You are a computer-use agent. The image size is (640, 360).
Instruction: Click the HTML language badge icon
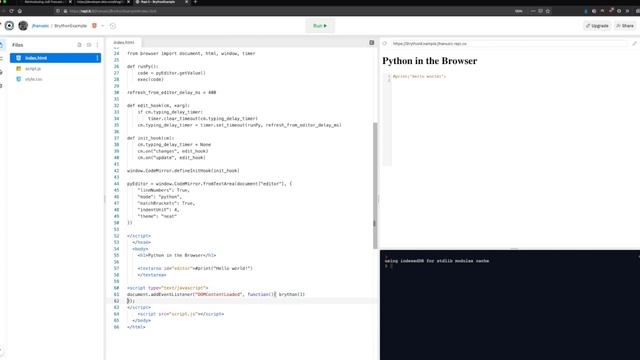coord(94,26)
